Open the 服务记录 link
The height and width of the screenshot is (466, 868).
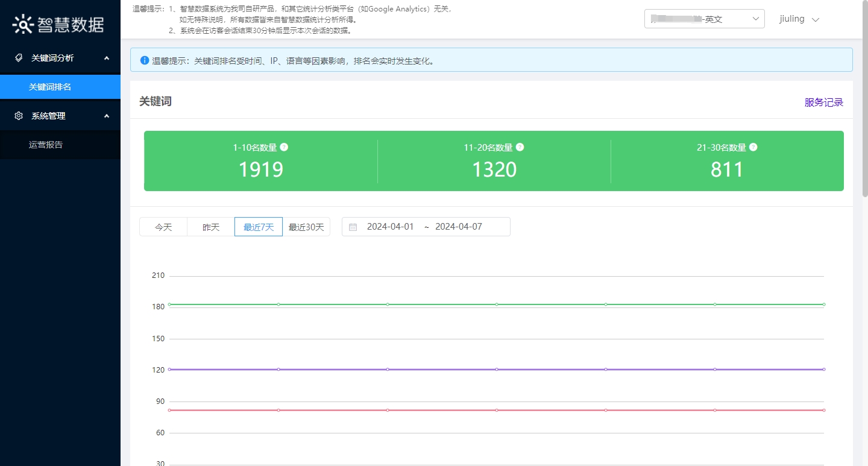coord(823,102)
